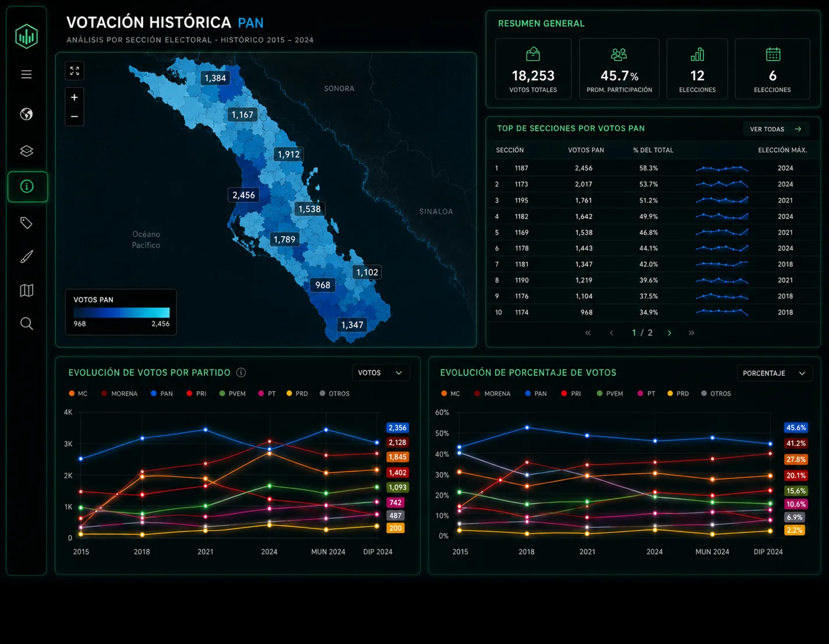Click the 18,253 Votos Totales card
Screen dimensions: 829x644
tap(533, 69)
